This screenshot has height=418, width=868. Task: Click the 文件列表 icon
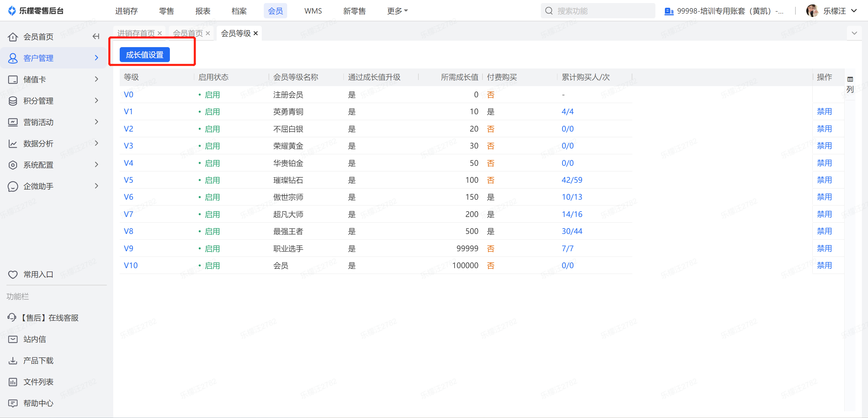(13, 382)
